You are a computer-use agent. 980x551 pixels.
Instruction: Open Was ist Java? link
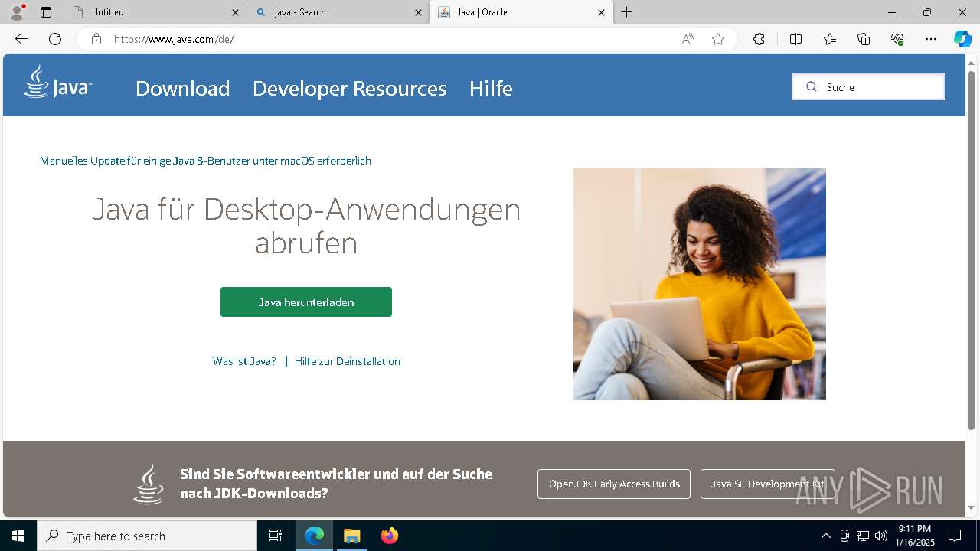[x=244, y=361]
